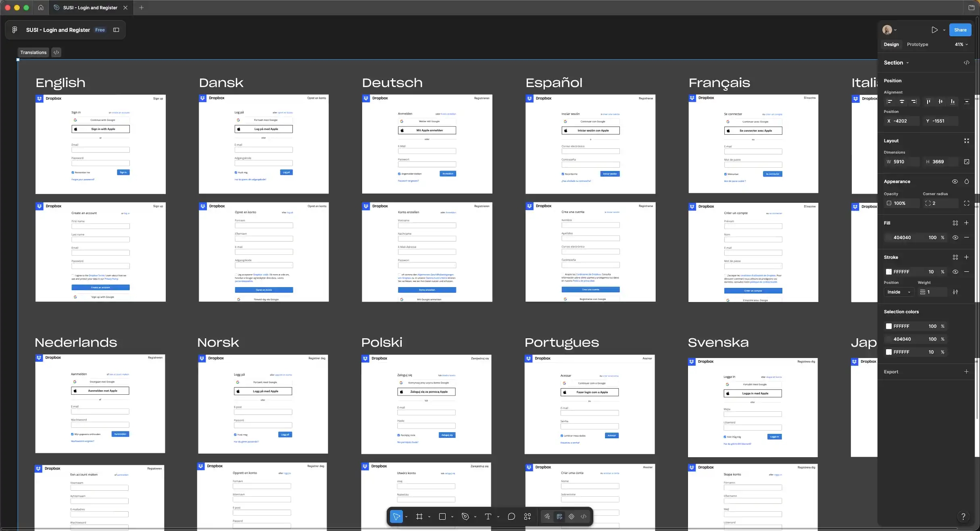
Task: Select the Move tool in bottom toolbar
Action: pos(396,516)
